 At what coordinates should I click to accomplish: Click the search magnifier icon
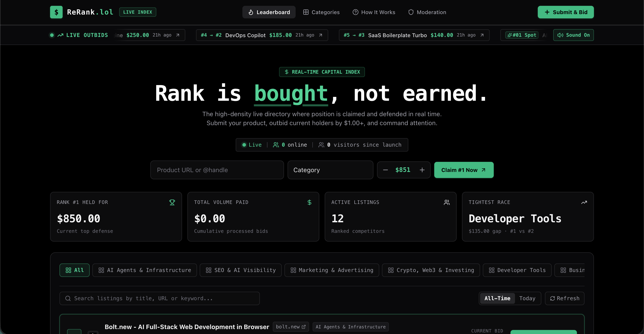coord(68,298)
